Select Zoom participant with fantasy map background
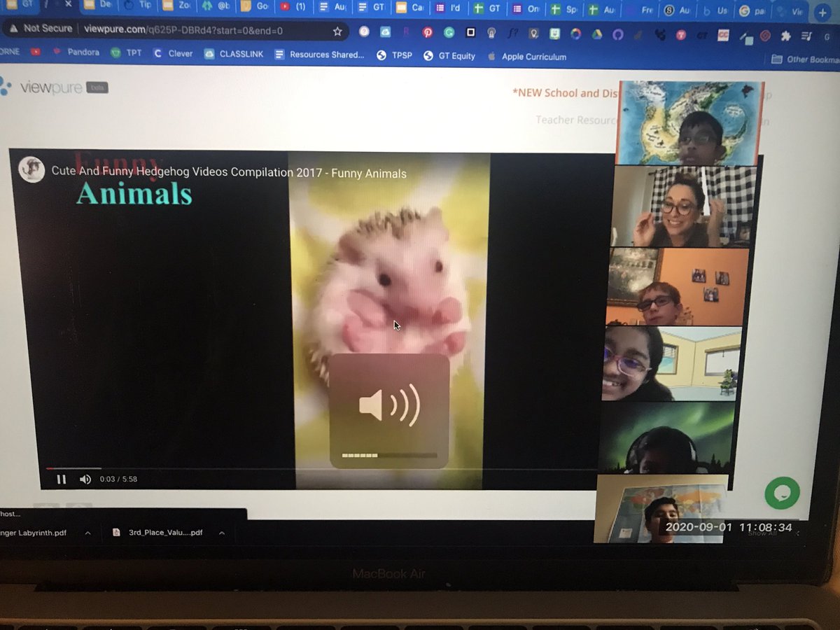The image size is (840, 630). pyautogui.click(x=689, y=123)
